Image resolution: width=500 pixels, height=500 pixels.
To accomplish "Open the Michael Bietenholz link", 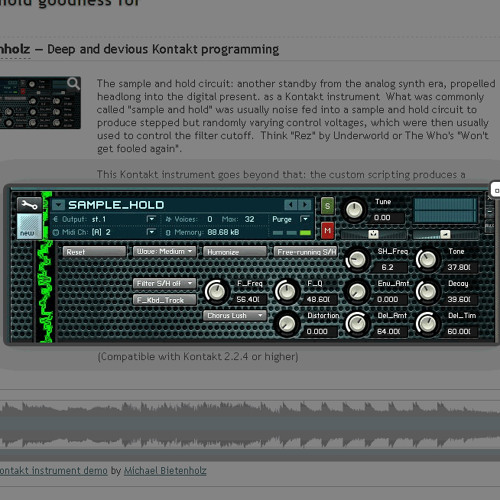I will pos(165,471).
